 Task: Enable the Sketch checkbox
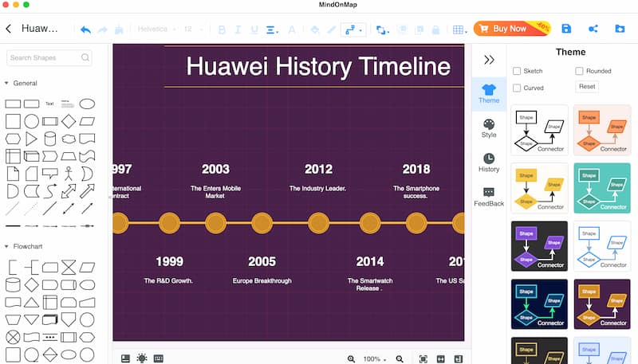[517, 71]
